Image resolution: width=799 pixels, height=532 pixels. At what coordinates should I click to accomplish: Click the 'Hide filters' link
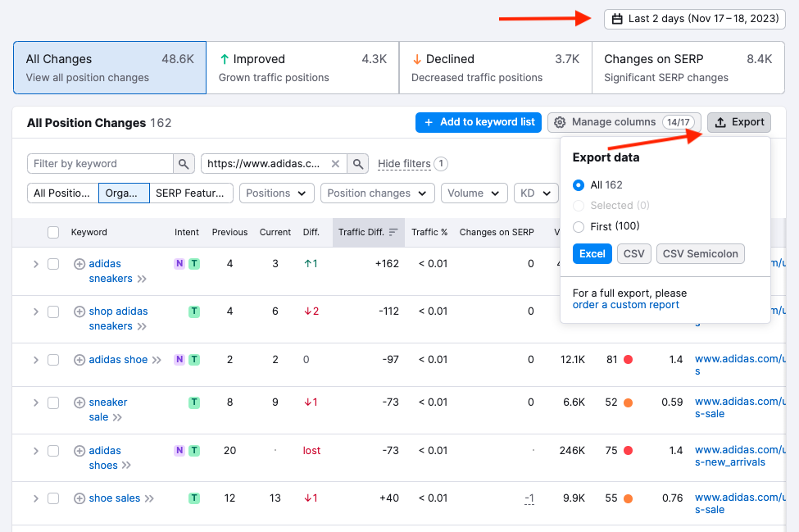click(x=404, y=163)
